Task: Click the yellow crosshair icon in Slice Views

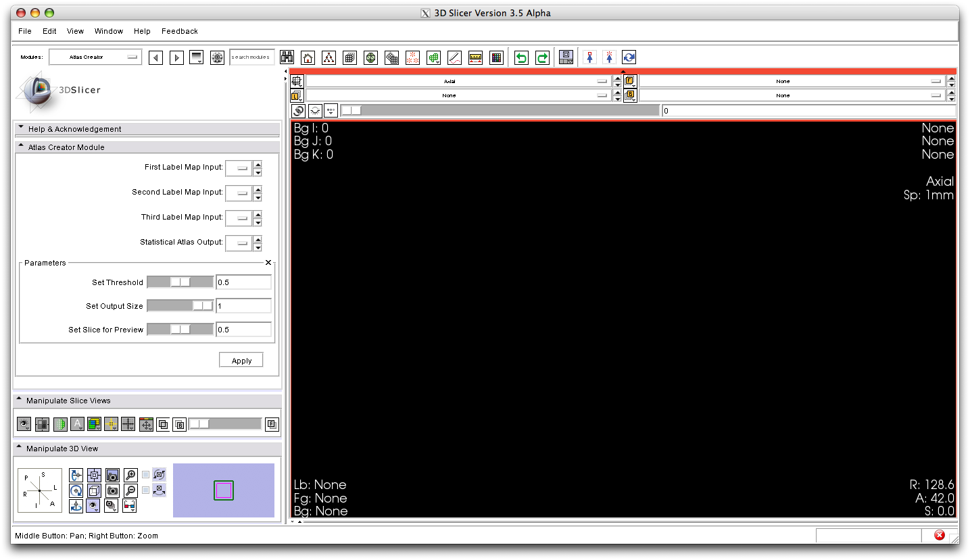Action: [112, 424]
